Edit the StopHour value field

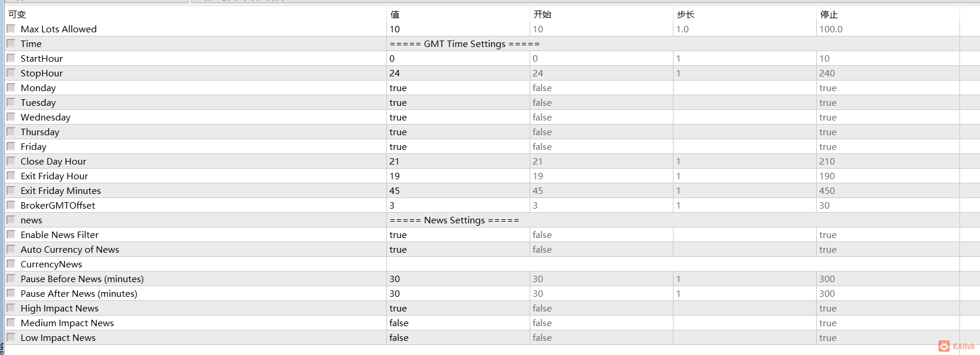coord(457,73)
